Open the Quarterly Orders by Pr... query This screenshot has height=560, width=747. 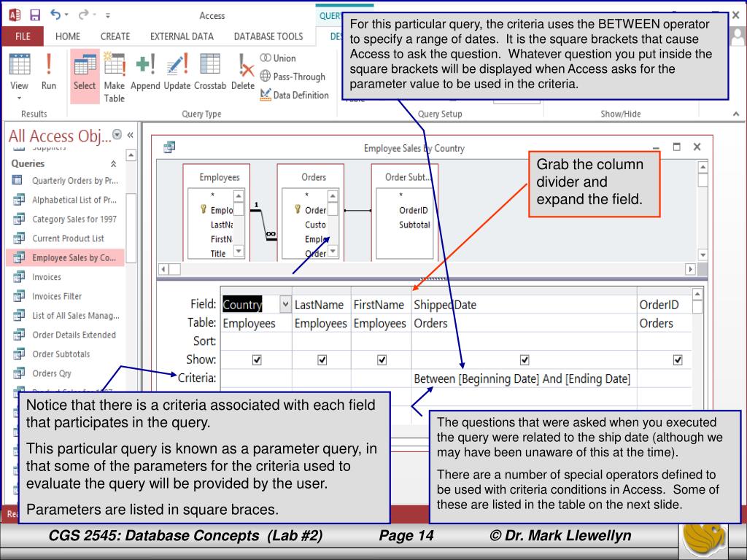click(65, 181)
